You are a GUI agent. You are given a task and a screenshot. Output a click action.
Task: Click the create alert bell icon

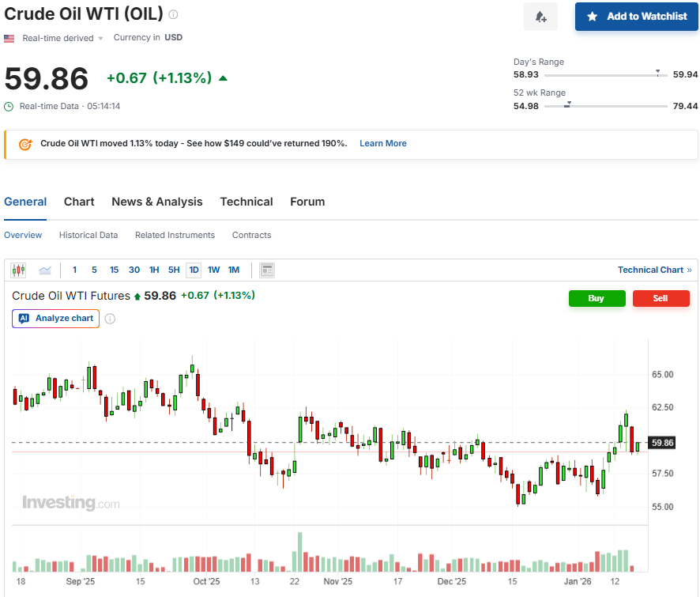(x=540, y=17)
